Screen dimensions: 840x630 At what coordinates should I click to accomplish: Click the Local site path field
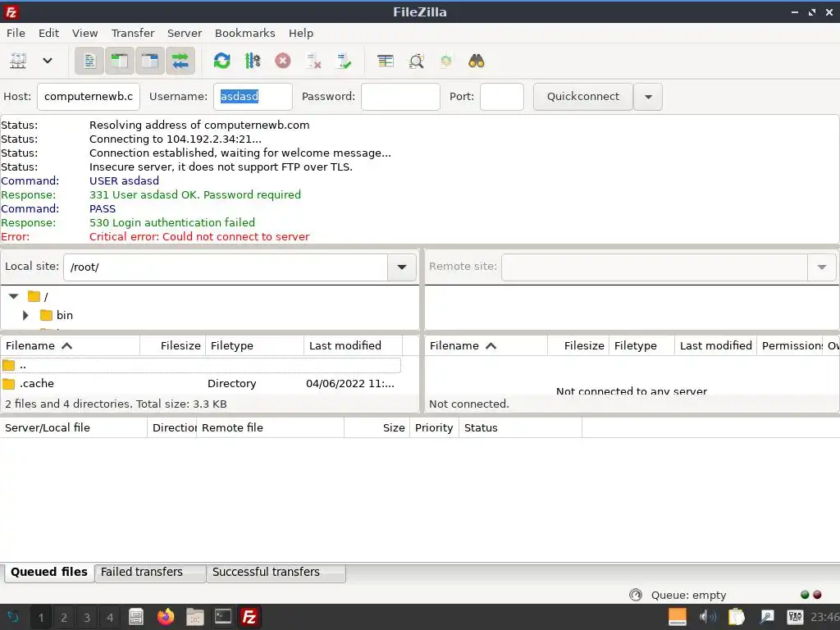226,267
